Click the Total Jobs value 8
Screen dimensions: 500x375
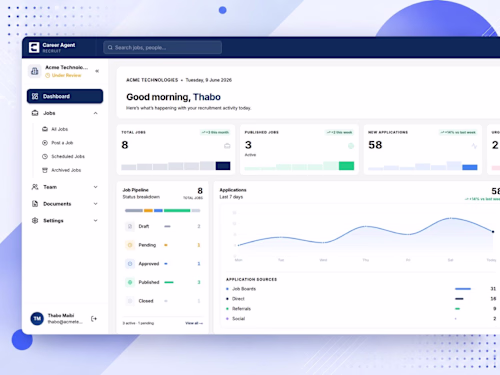125,145
